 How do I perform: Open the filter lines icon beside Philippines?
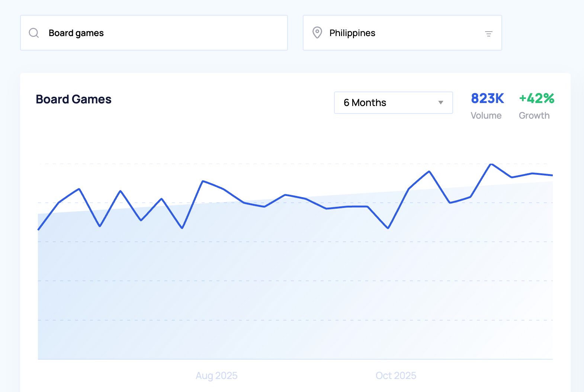tap(489, 34)
